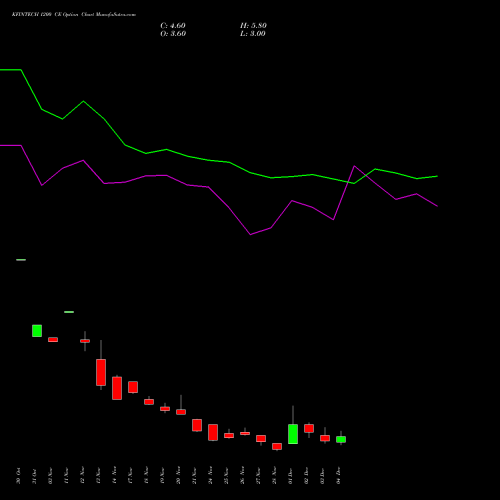Select the large green candle for 01 Dec
This screenshot has height=500, width=500.
293,434
